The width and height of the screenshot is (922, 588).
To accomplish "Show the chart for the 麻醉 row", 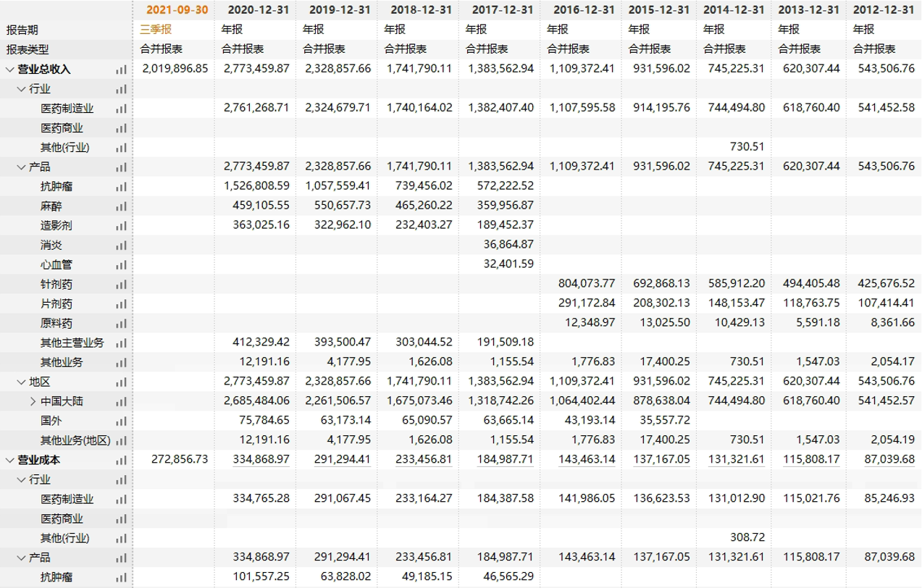I will point(121,206).
